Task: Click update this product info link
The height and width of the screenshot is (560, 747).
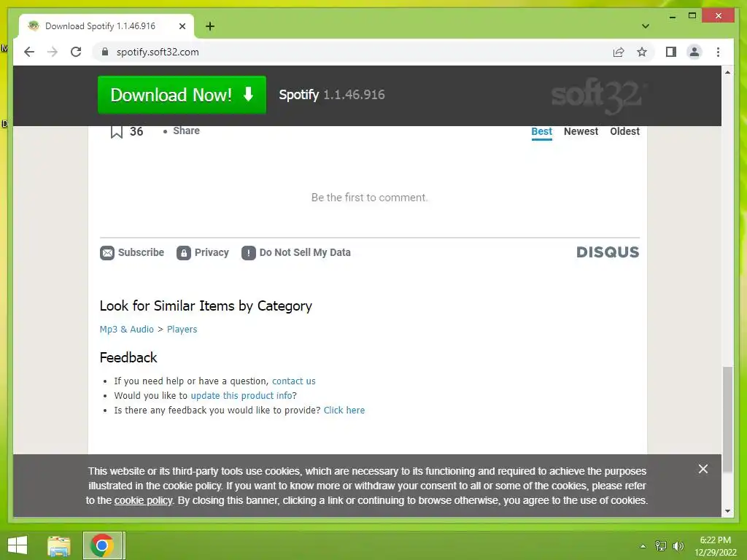Action: [x=241, y=395]
